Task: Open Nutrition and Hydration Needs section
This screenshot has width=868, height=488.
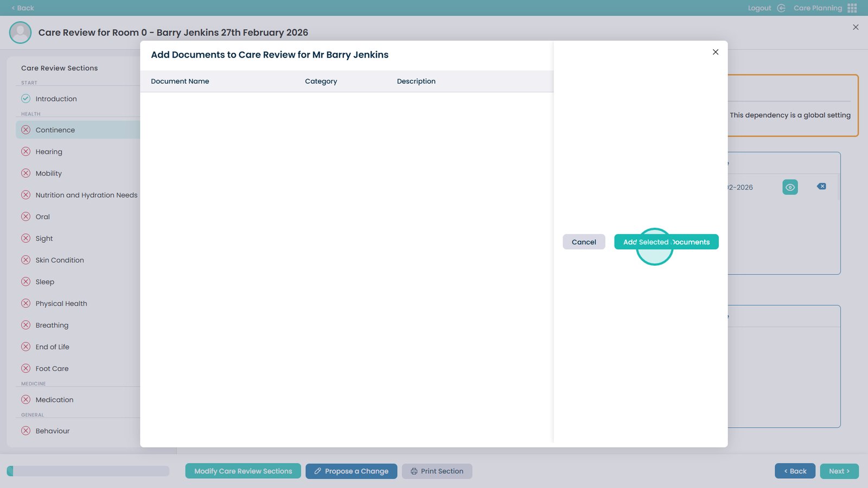Action: [x=86, y=195]
